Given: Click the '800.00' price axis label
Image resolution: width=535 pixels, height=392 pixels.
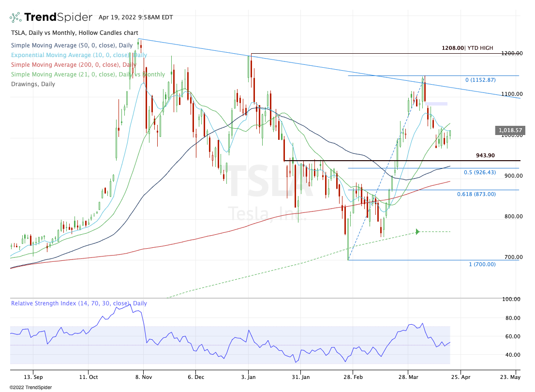Looking at the screenshot, I should click(514, 216).
